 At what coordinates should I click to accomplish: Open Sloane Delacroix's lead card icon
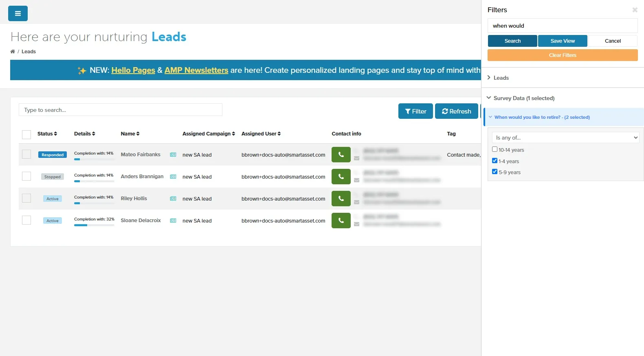point(173,221)
